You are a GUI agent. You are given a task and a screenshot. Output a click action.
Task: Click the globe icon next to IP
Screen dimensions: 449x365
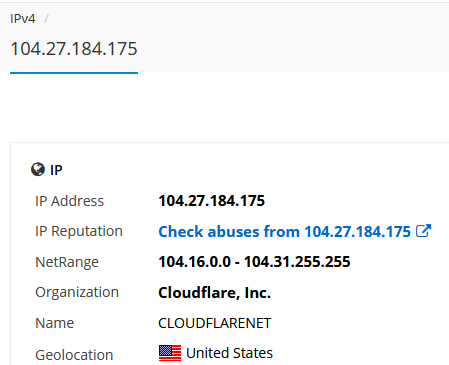pyautogui.click(x=38, y=169)
